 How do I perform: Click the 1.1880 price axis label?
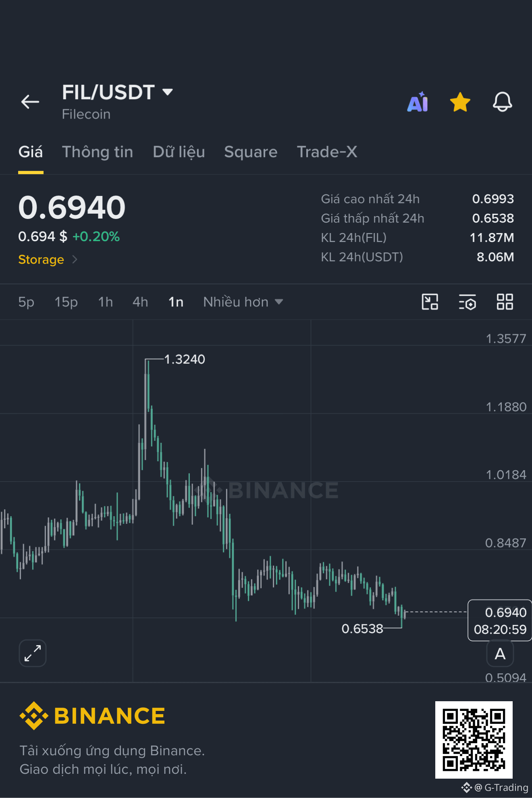(x=506, y=407)
